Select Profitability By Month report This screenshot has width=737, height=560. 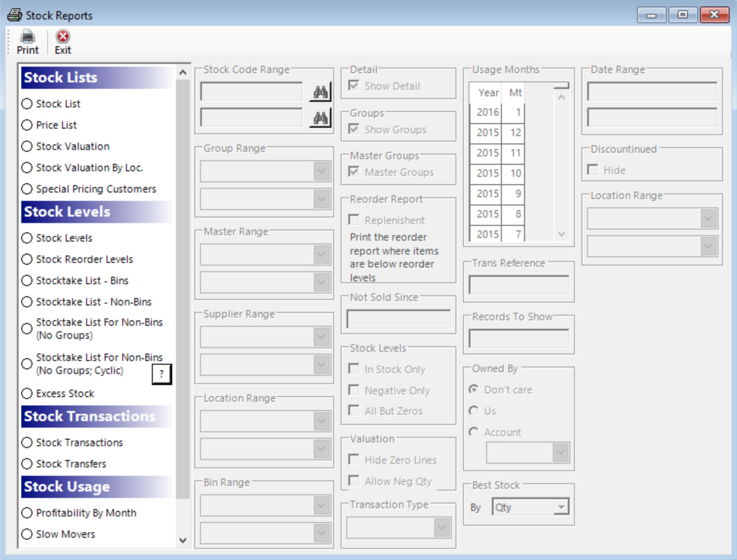(27, 513)
